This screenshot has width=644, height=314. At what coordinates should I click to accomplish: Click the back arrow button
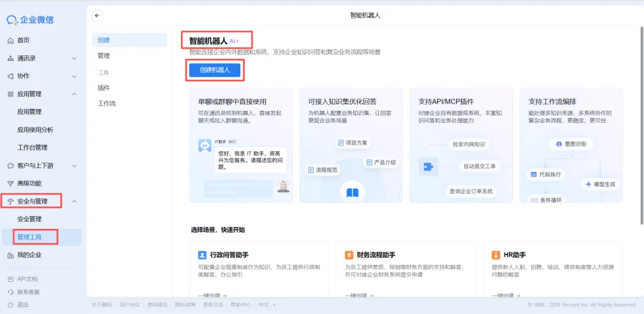point(97,15)
